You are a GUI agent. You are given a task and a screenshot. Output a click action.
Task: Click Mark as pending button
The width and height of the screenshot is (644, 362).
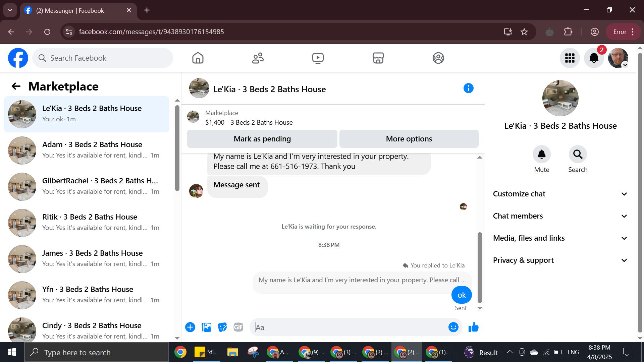[262, 139]
